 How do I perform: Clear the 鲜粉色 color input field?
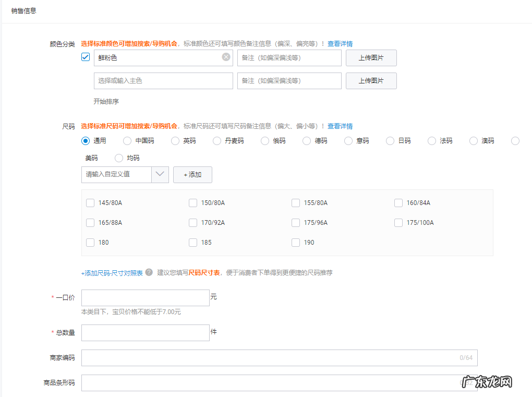tap(225, 57)
